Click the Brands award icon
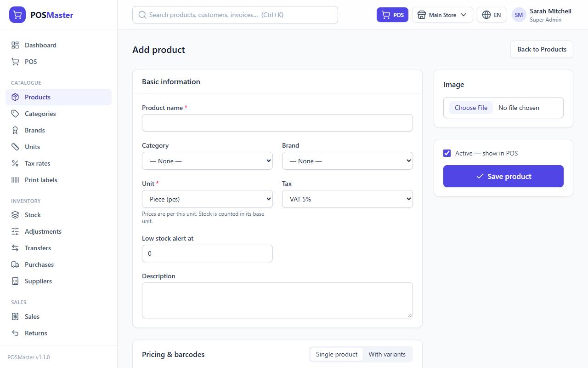The image size is (588, 368). [x=15, y=130]
